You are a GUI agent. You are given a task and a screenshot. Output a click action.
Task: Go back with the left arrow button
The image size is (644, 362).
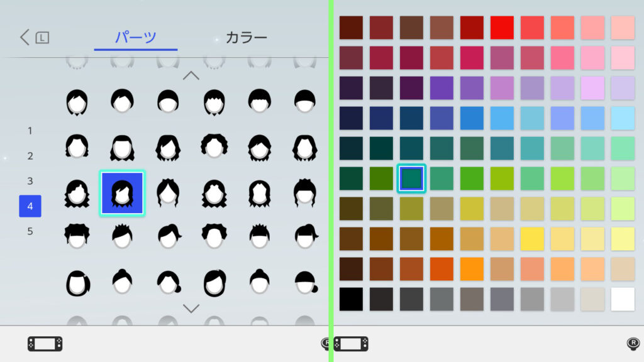click(x=25, y=37)
